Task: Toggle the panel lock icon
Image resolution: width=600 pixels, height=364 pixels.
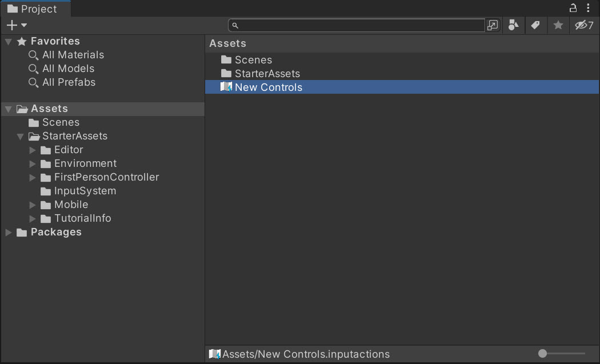Action: tap(573, 7)
